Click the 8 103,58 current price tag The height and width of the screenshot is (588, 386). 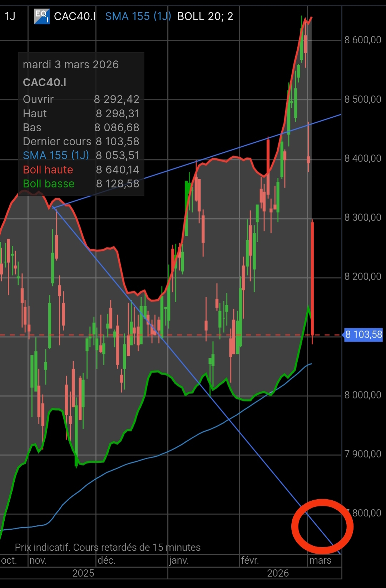pyautogui.click(x=363, y=335)
